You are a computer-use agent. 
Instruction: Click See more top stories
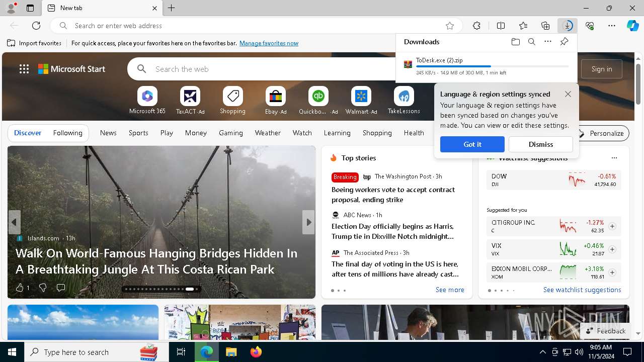point(450,290)
